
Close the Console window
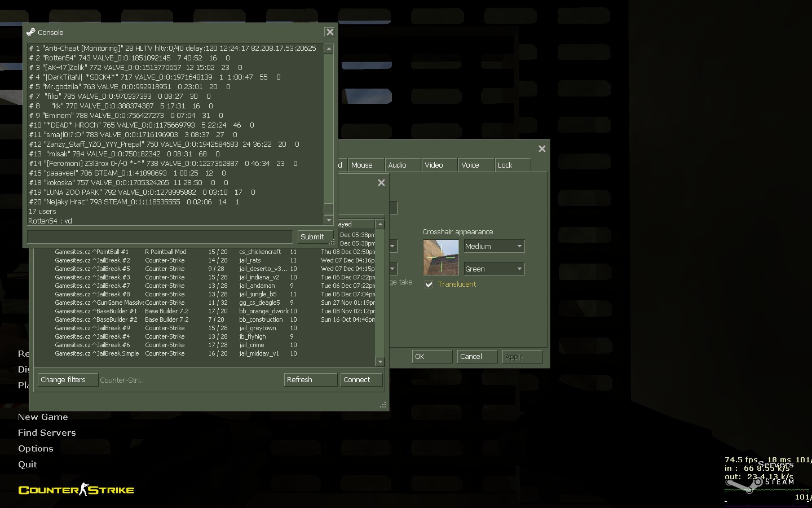[330, 32]
